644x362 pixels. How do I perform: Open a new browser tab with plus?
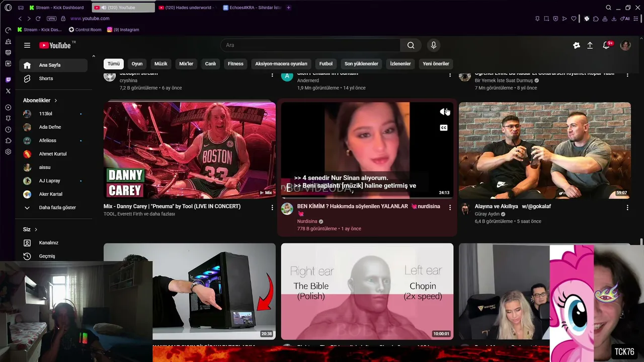tap(288, 8)
